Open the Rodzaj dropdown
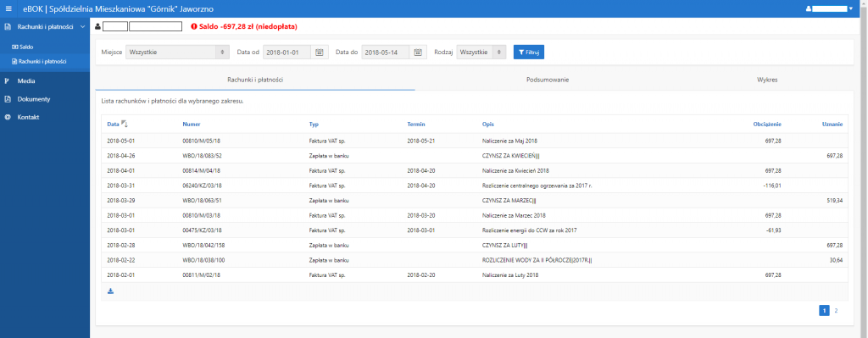This screenshot has height=338, width=868. (481, 52)
